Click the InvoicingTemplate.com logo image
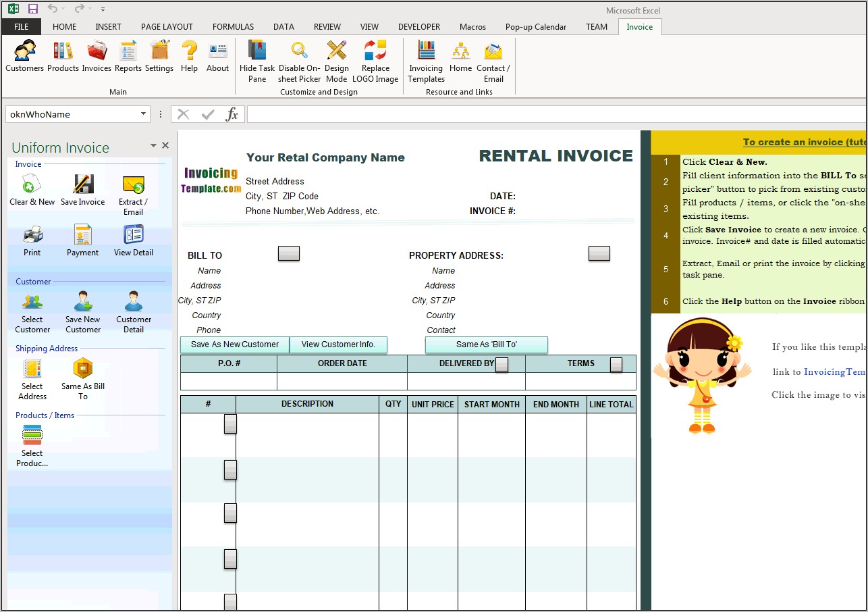 211,180
